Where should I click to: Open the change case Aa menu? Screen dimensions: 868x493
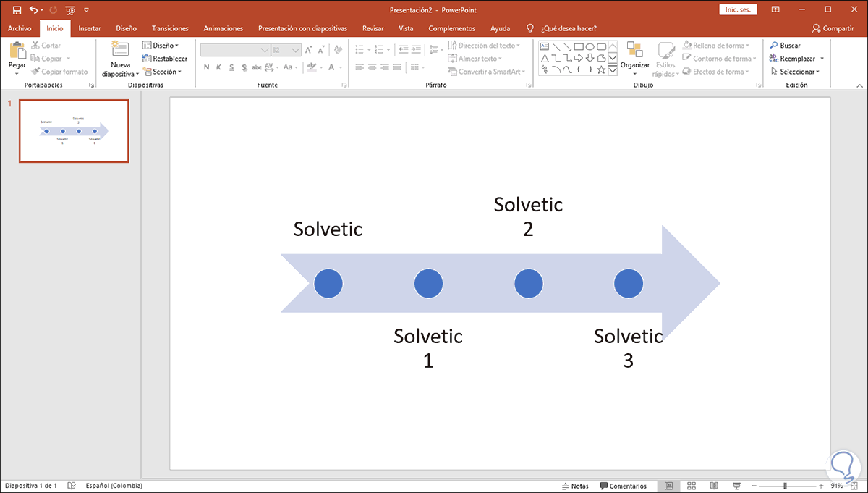point(291,67)
